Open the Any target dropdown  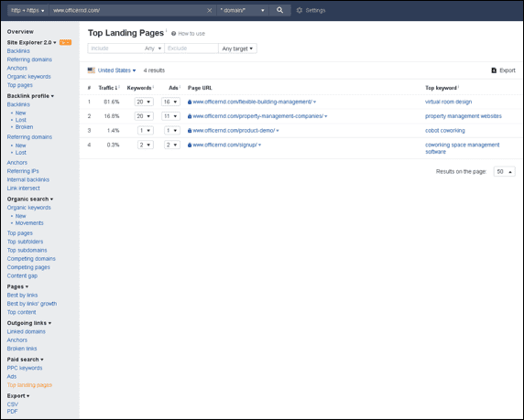click(x=237, y=48)
